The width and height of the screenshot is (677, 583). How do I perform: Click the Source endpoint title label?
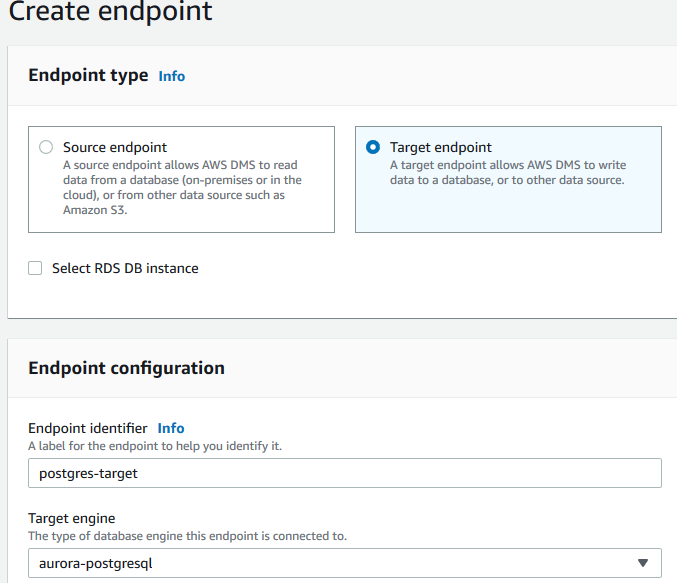[115, 147]
